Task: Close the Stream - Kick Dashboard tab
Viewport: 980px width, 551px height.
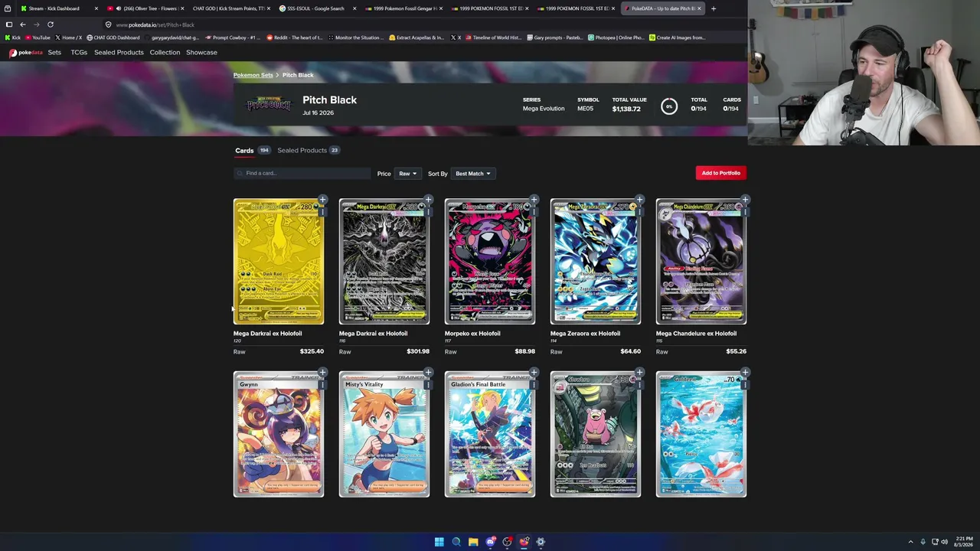Action: pos(96,8)
